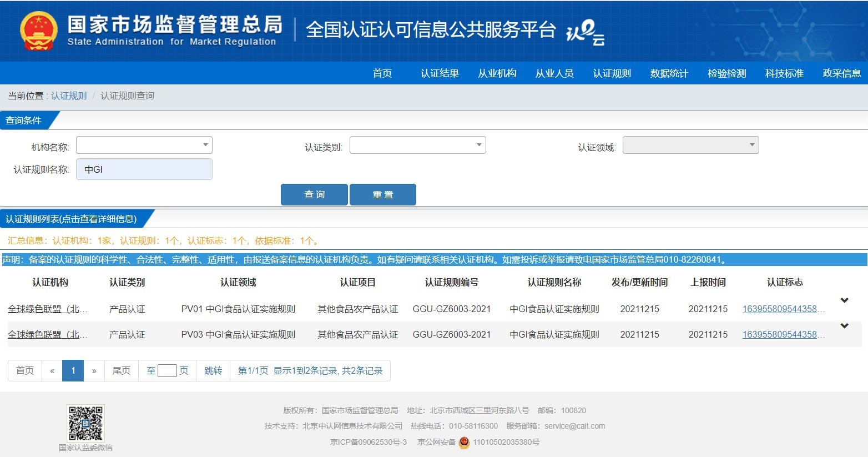Open the 认证结果 menu
The width and height of the screenshot is (868, 457).
point(440,73)
